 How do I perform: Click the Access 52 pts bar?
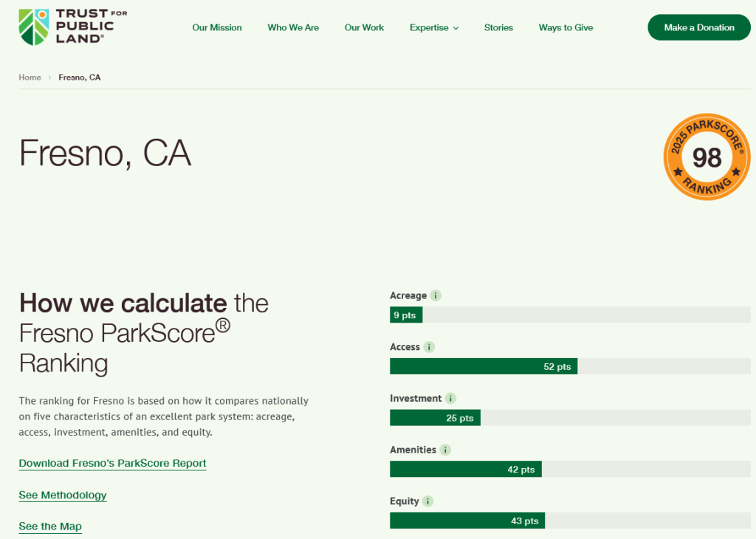pos(484,366)
